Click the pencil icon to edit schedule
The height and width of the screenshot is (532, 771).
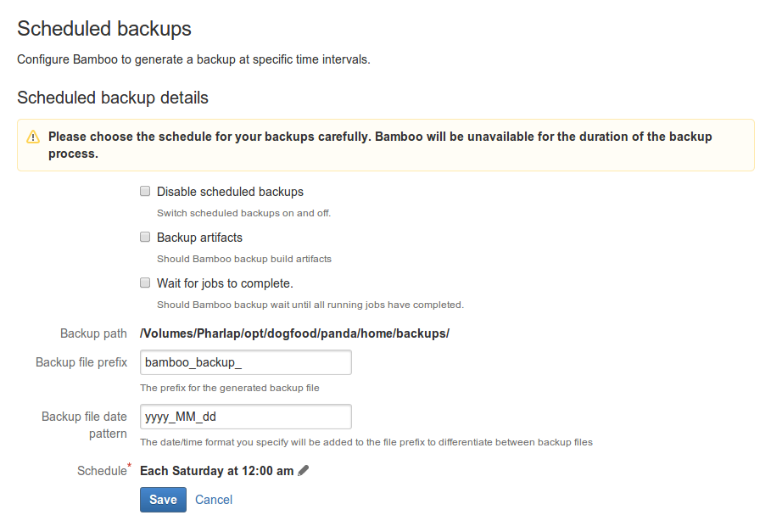click(304, 471)
